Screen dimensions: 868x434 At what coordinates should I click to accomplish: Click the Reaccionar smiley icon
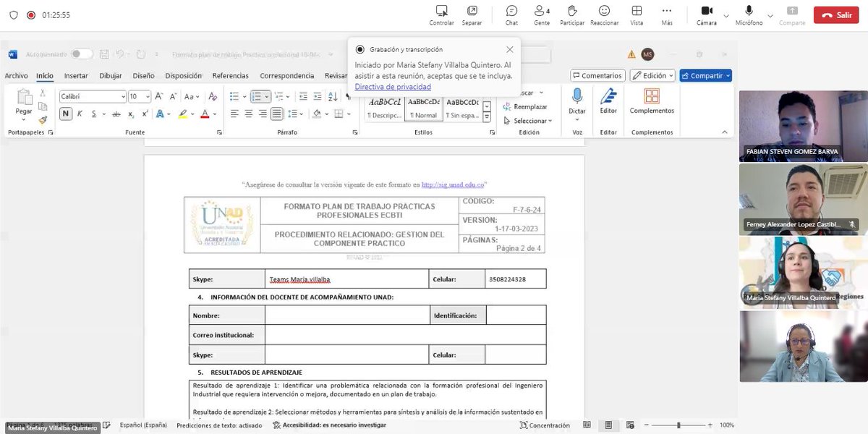pyautogui.click(x=604, y=11)
